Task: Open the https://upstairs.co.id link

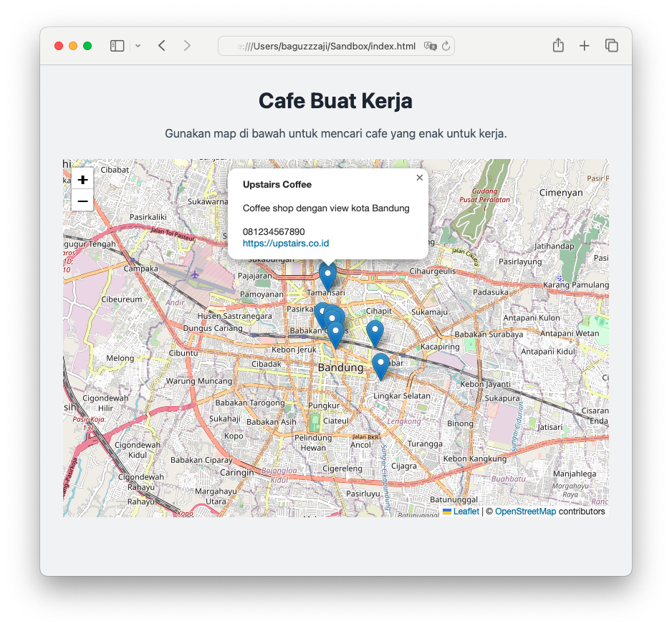Action: (286, 244)
